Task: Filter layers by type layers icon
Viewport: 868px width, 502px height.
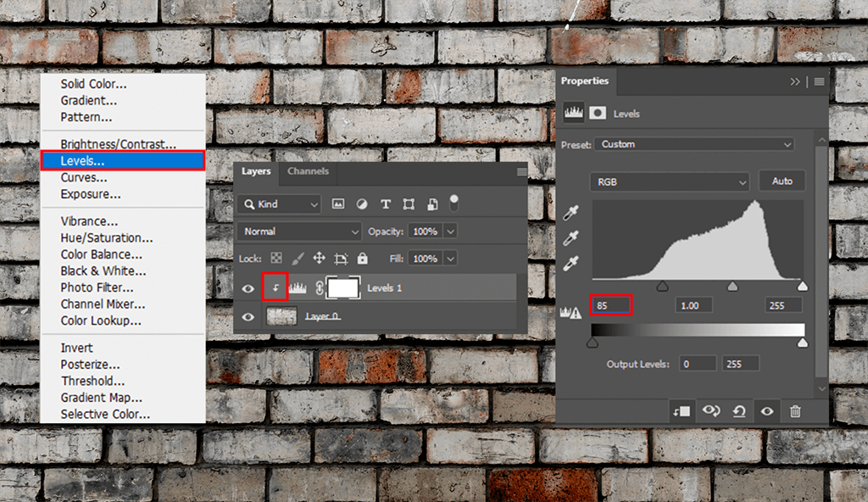Action: (x=386, y=204)
